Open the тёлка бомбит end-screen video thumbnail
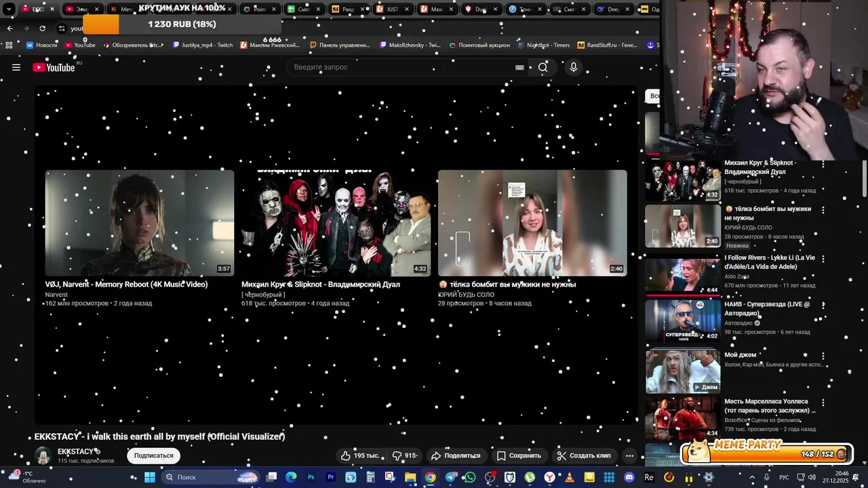 click(x=532, y=223)
